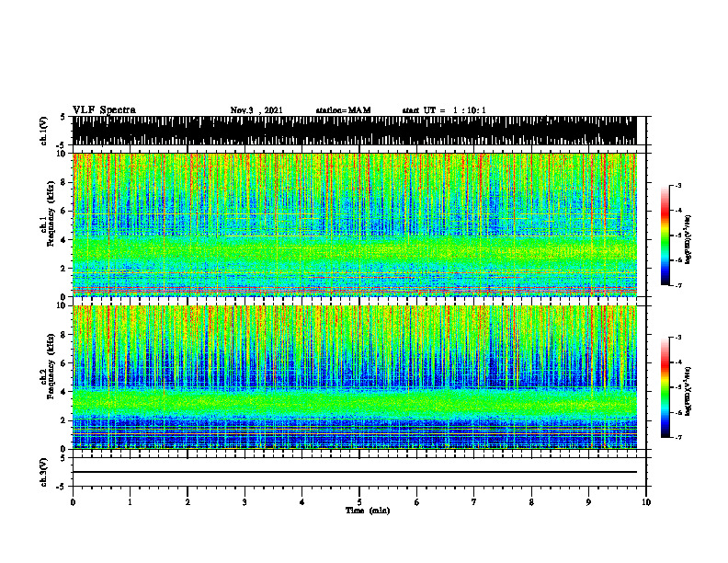
Task: Click the "-3" label on ch.1 colorbar
Action: pos(678,185)
